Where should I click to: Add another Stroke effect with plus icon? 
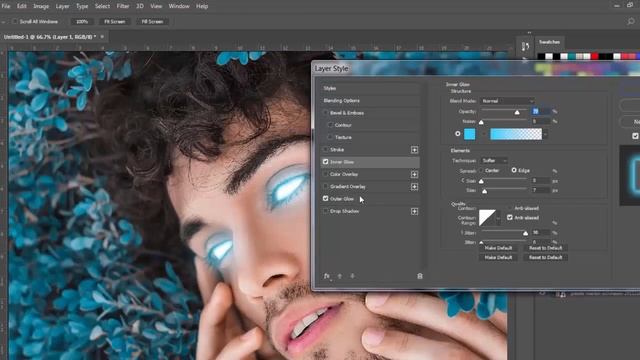tap(414, 150)
